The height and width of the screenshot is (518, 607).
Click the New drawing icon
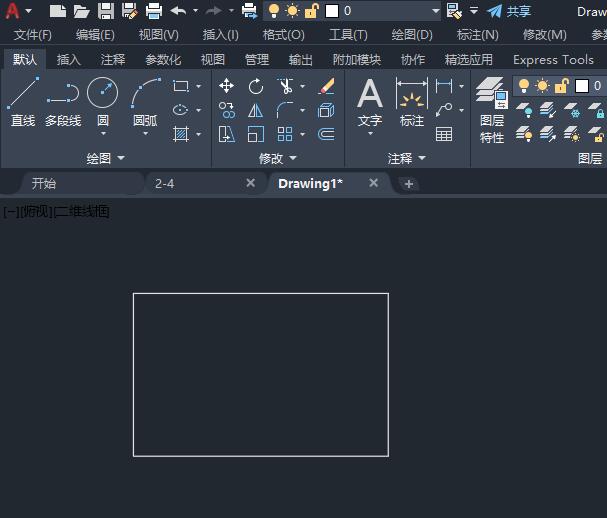[x=58, y=11]
